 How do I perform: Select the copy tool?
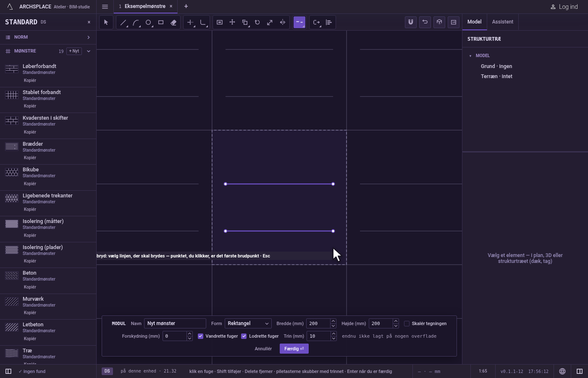tap(245, 22)
